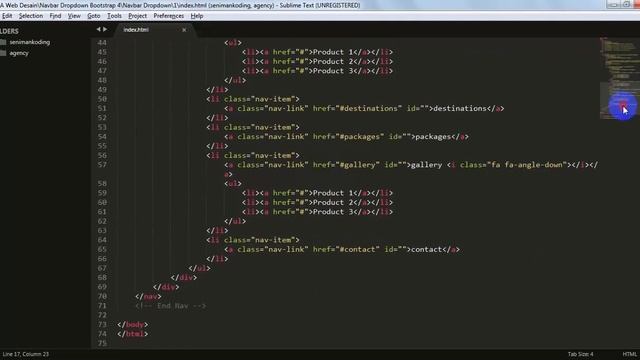This screenshot has width=640, height=360.
Task: Click the closing html tag
Action: click(x=133, y=333)
